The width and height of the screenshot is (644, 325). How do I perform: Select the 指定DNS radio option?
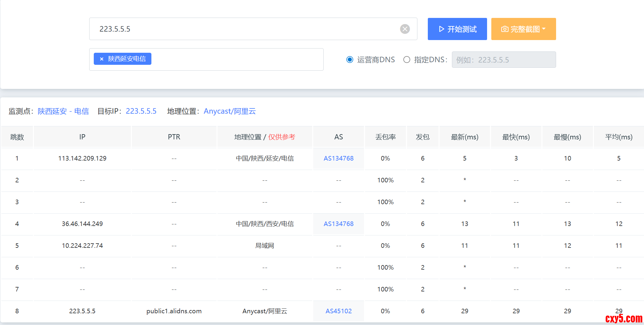[x=407, y=60]
